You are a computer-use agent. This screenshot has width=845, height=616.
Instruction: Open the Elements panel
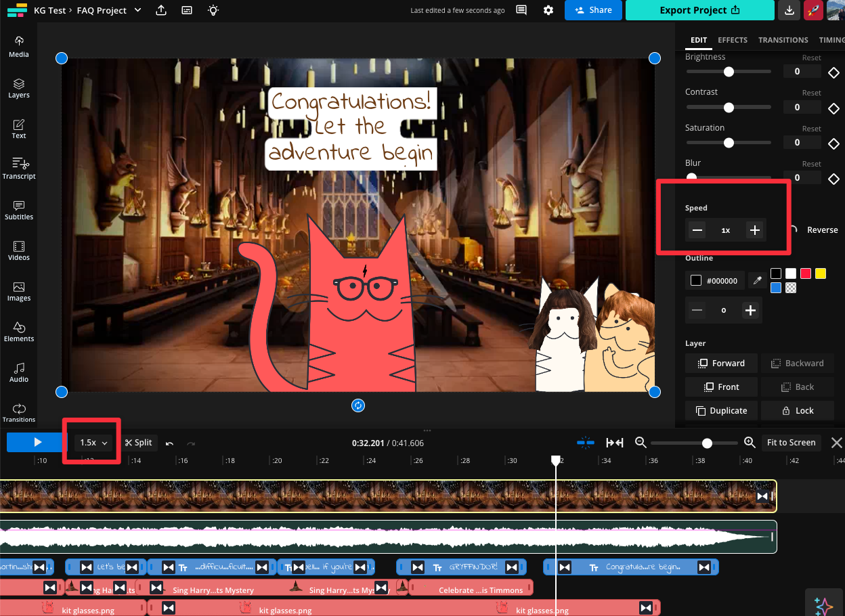19,331
